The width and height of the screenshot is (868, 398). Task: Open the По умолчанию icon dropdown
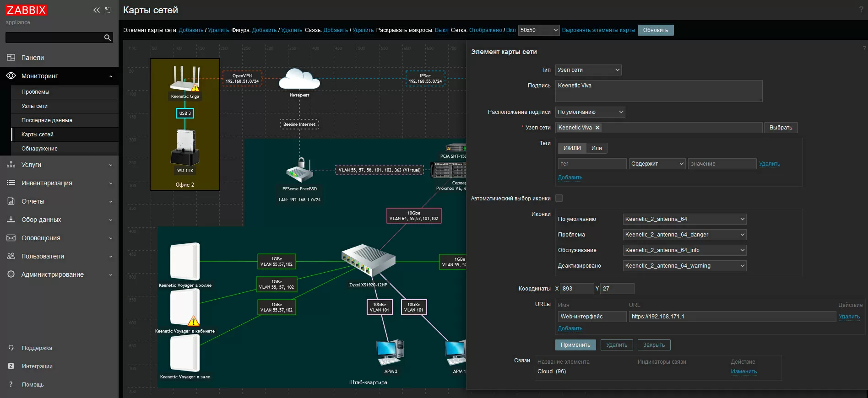pos(685,219)
